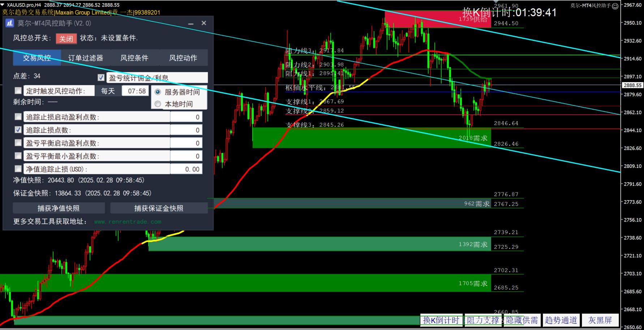
Task: Click the 隐藏供需 button on chart
Action: pyautogui.click(x=522, y=320)
